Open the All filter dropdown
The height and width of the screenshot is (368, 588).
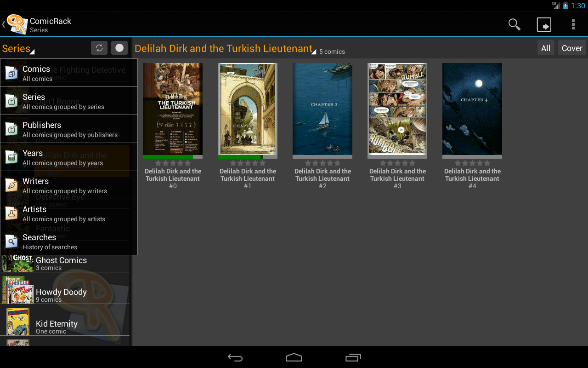click(x=546, y=48)
